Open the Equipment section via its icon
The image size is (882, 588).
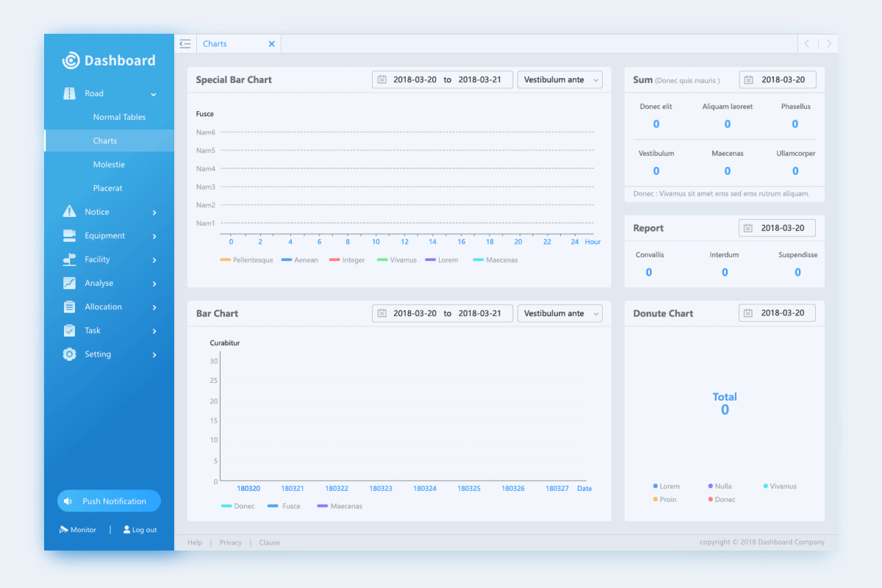69,235
